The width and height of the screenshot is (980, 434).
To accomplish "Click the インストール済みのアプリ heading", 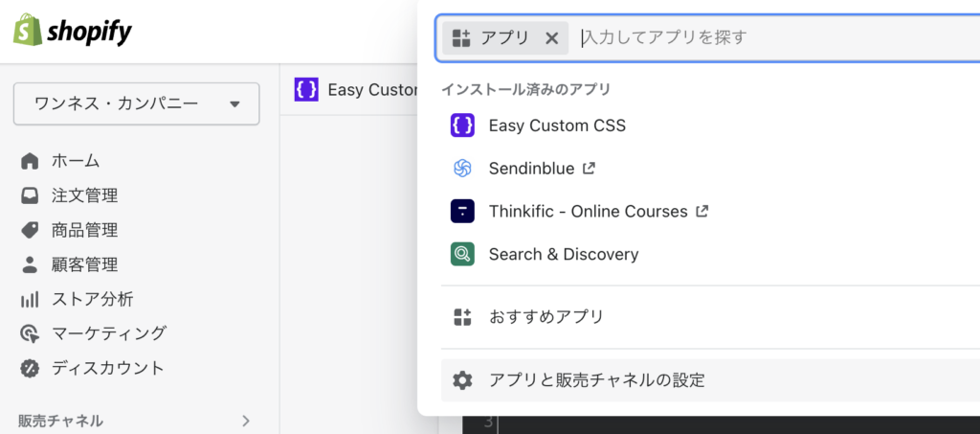I will coord(525,89).
